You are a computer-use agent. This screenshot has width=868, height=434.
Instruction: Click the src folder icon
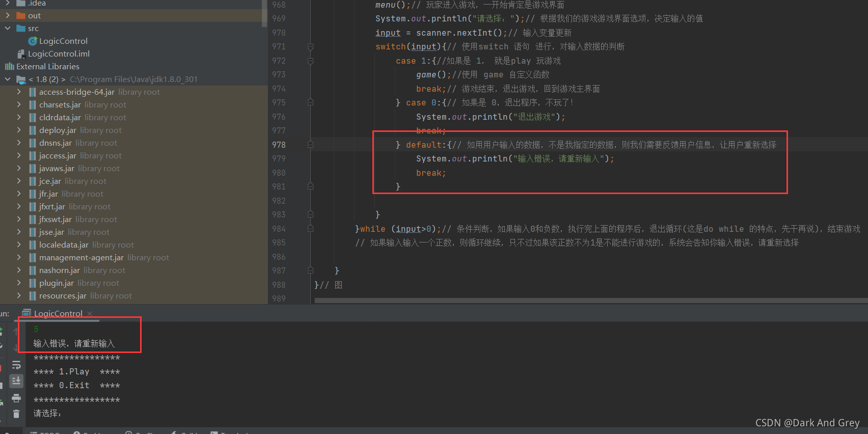click(21, 28)
